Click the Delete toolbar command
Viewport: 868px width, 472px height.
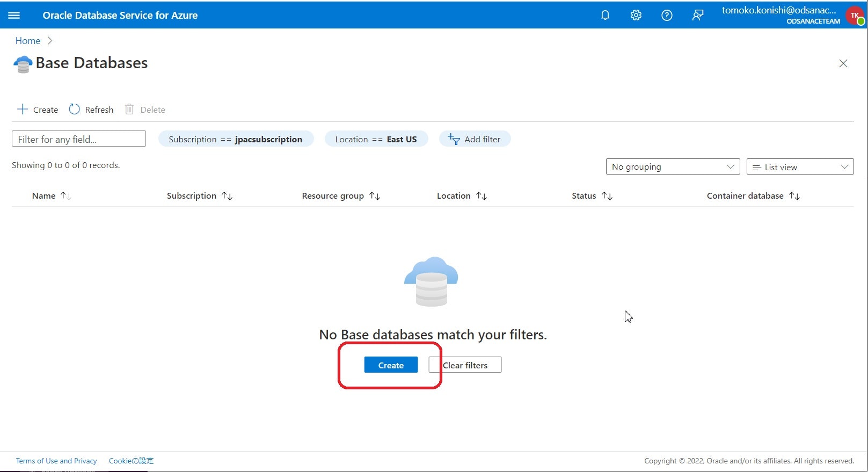click(x=145, y=110)
